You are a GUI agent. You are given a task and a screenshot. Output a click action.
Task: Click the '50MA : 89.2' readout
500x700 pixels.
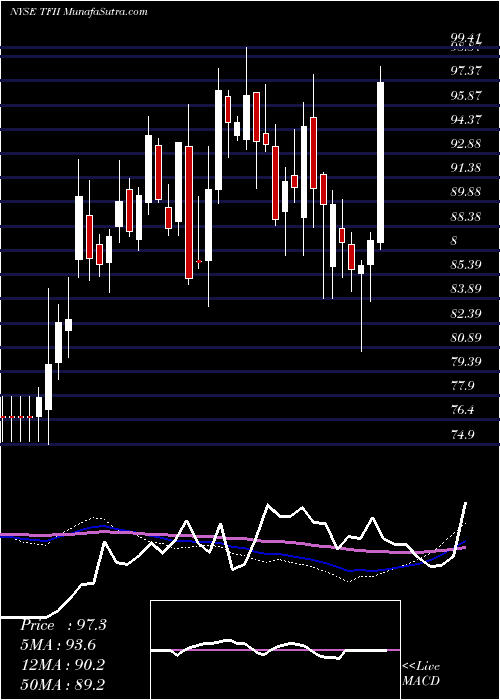point(62,684)
